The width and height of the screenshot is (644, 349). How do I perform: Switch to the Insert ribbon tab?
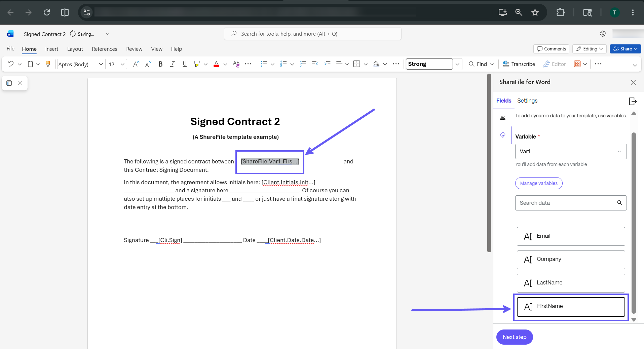[52, 49]
